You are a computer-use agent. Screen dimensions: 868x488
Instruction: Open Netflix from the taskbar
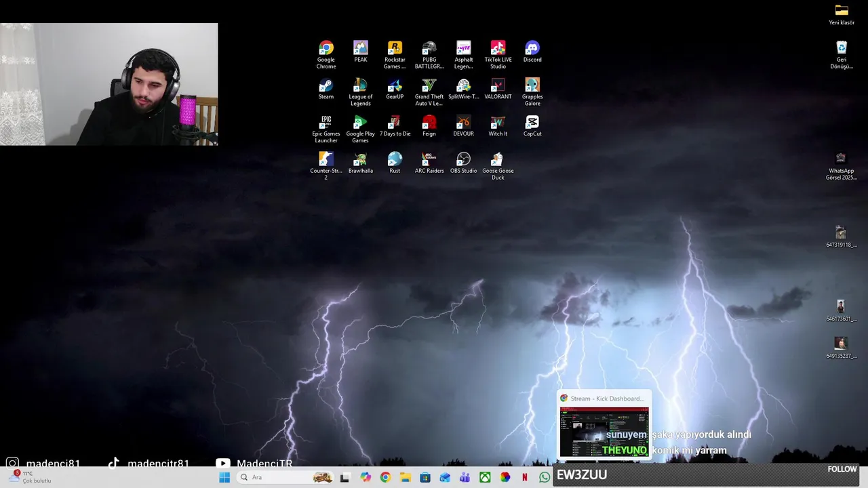(x=525, y=477)
